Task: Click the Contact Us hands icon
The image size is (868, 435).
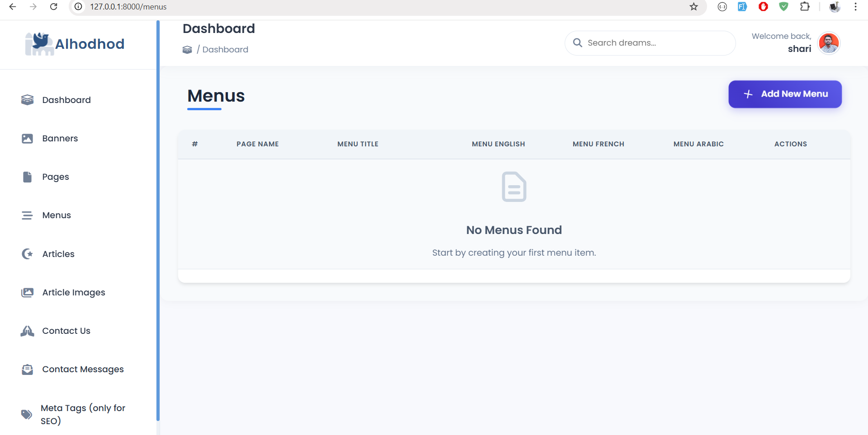Action: click(x=27, y=331)
